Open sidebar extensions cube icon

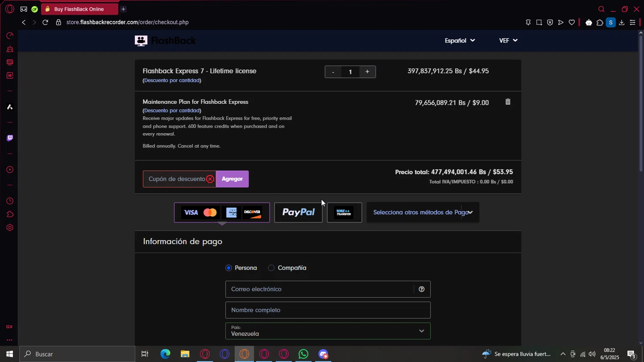[9, 214]
